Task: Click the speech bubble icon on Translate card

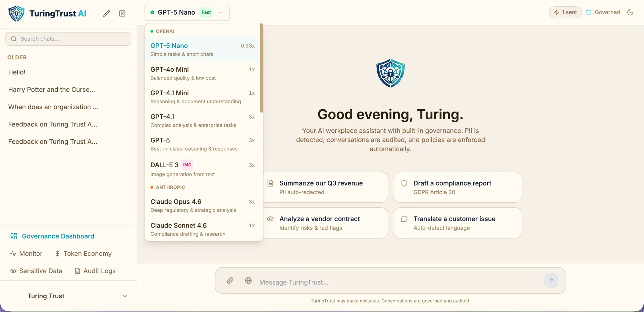Action: click(x=404, y=219)
